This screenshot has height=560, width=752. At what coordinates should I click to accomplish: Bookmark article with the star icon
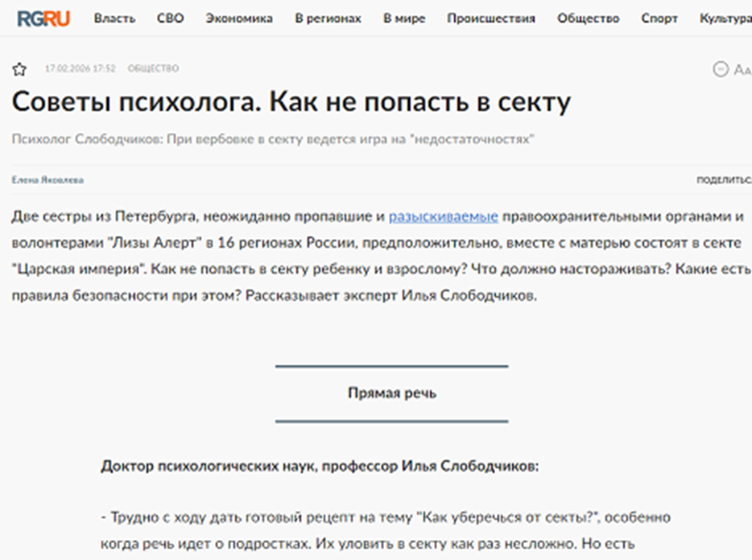pyautogui.click(x=19, y=69)
